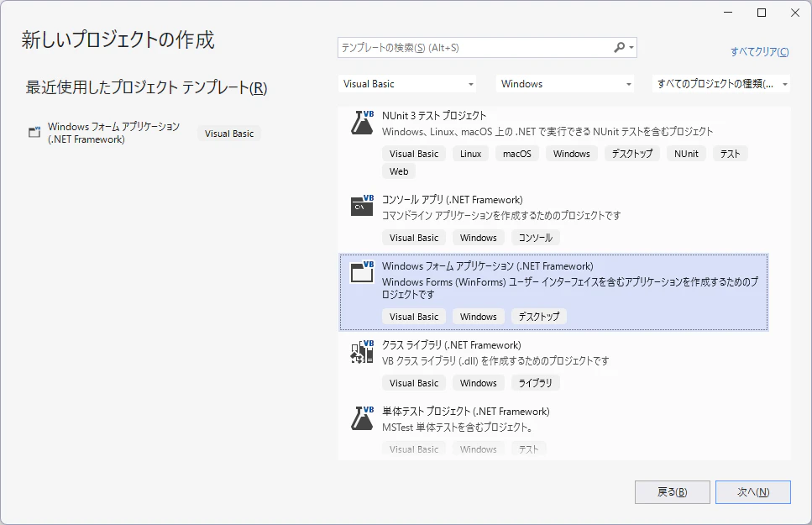Open the Windows platform filter dropdown
Image resolution: width=812 pixels, height=525 pixels.
coord(565,84)
